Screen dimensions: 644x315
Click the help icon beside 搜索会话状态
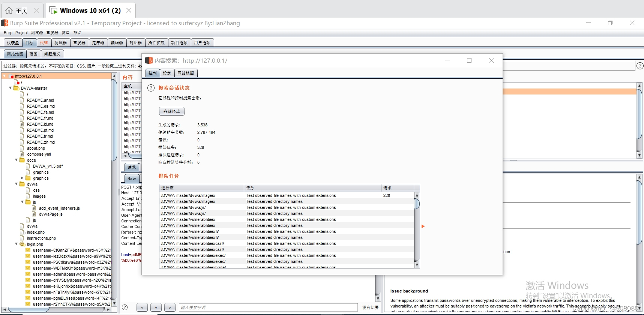[x=151, y=88]
